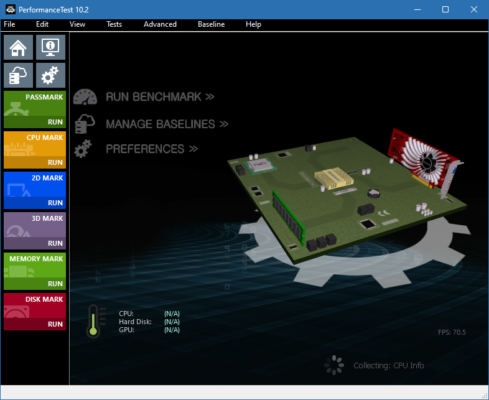Screen dimensions: 489x400
Task: Select the Disk Mark tile
Action: coord(35,305)
